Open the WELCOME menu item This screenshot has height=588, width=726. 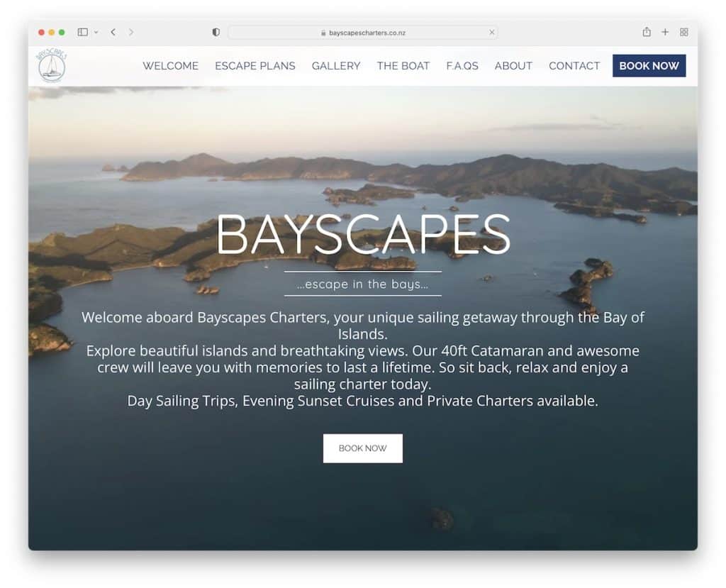pyautogui.click(x=170, y=66)
